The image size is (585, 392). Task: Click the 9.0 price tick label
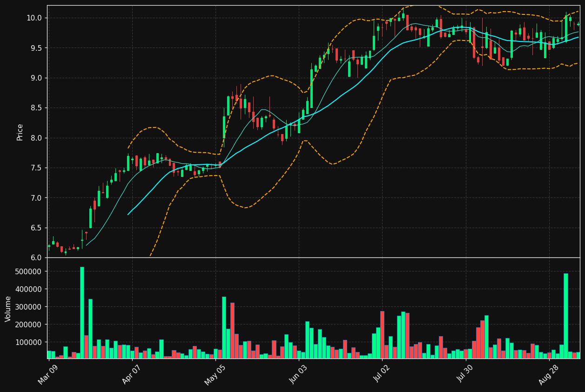pyautogui.click(x=36, y=78)
